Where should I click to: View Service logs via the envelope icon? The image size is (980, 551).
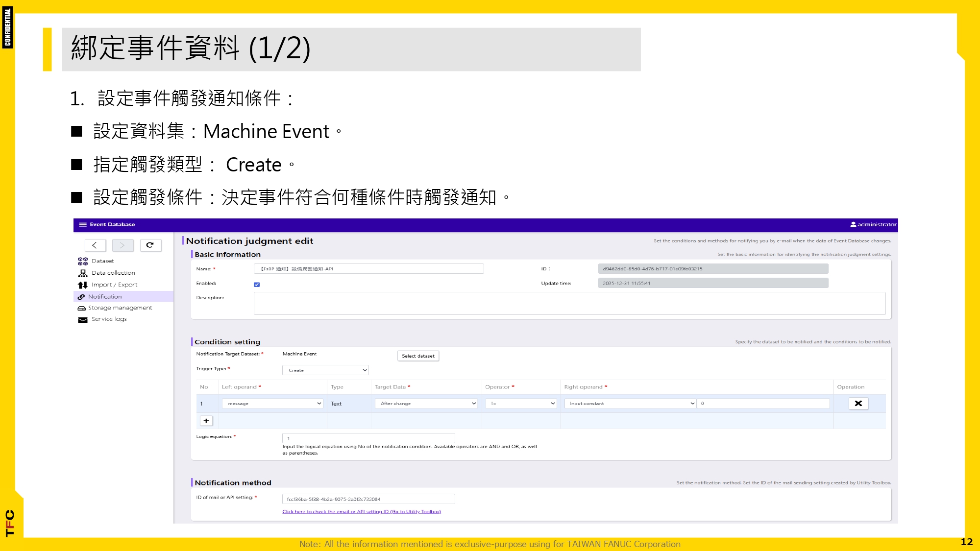coord(82,319)
